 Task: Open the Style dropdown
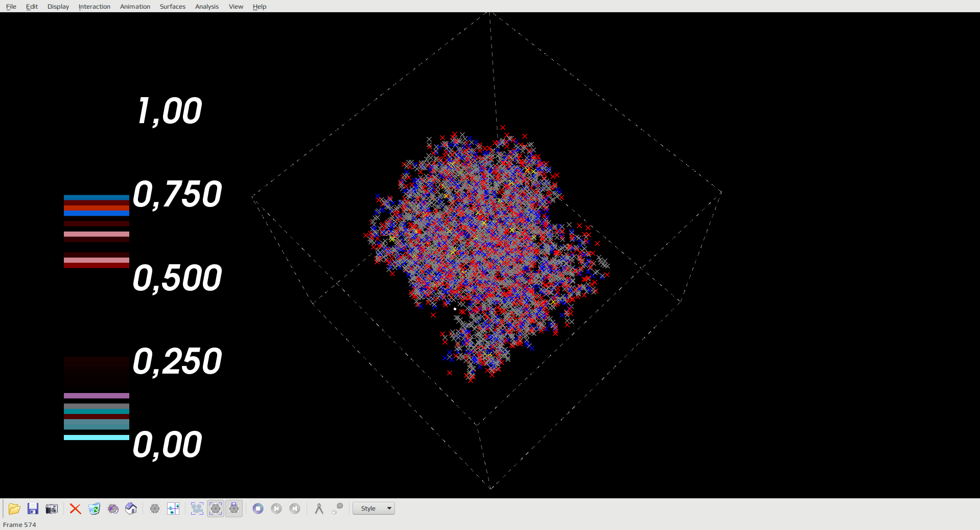point(374,509)
